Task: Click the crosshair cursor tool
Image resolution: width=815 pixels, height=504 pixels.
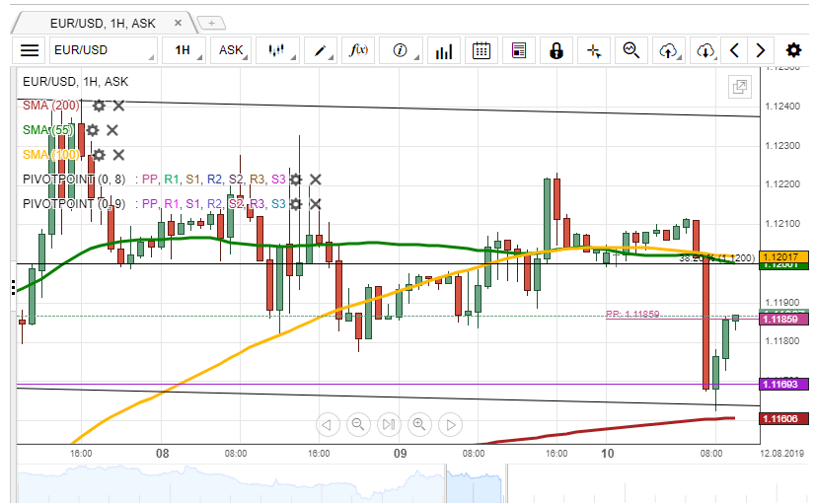Action: [x=594, y=50]
